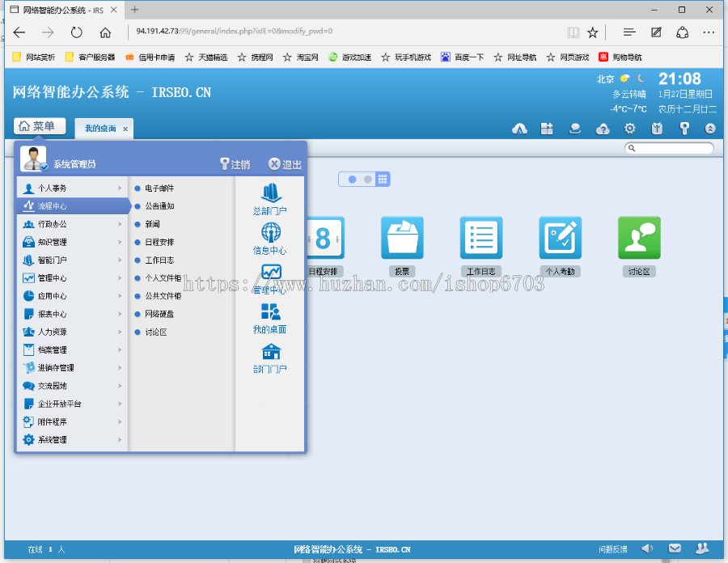Select the second desktop page dot
The height and width of the screenshot is (563, 728).
click(x=368, y=179)
